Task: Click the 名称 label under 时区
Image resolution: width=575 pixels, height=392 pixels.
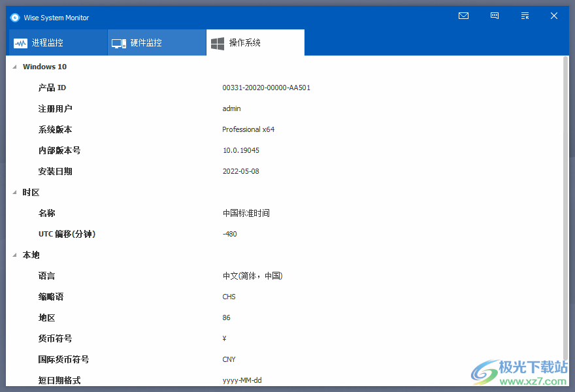Action: click(46, 213)
